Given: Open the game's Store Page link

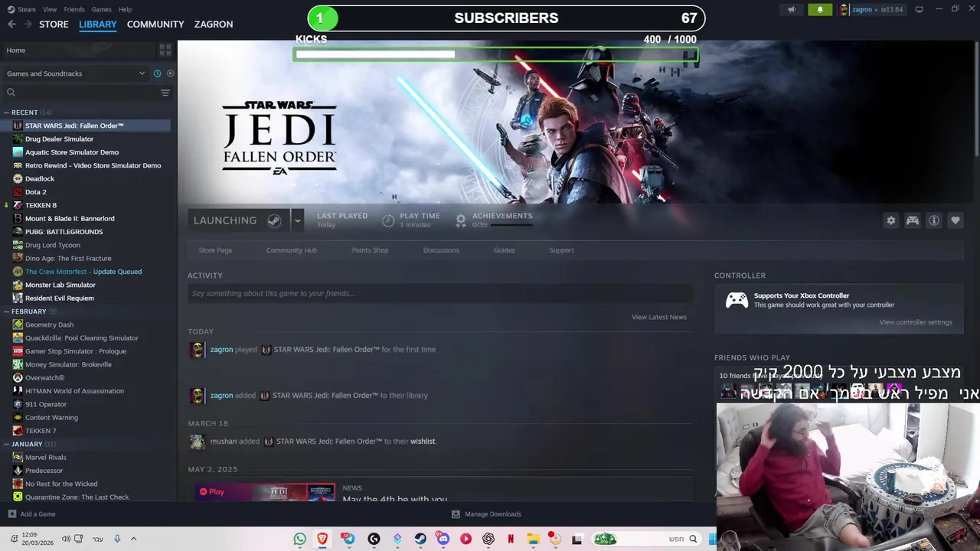Looking at the screenshot, I should (215, 250).
